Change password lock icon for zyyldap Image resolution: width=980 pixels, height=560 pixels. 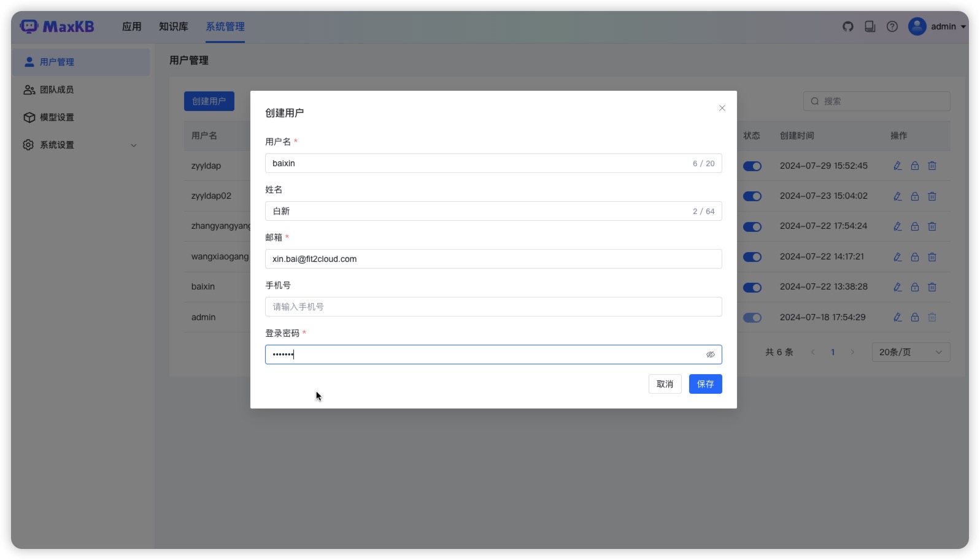(x=914, y=166)
